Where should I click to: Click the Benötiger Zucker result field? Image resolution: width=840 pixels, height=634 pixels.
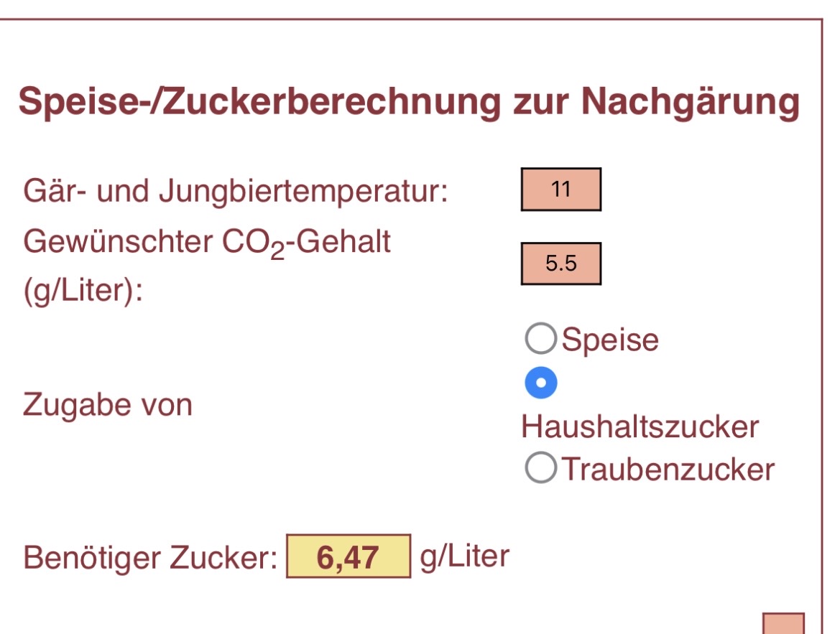tap(349, 556)
